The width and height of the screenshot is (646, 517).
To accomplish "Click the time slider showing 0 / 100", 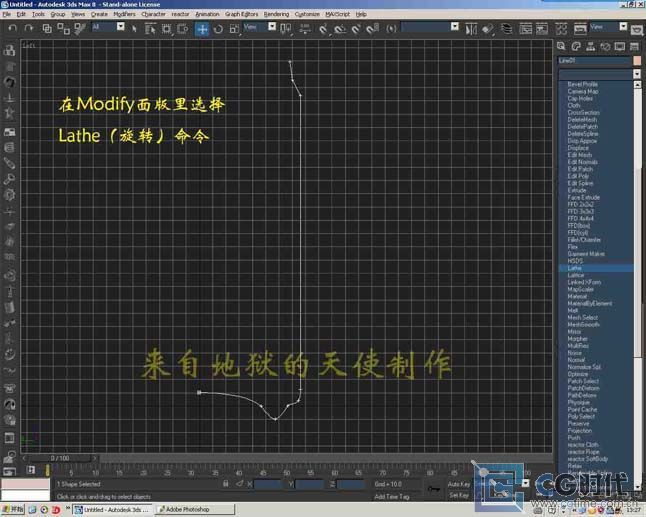I will (x=60, y=458).
